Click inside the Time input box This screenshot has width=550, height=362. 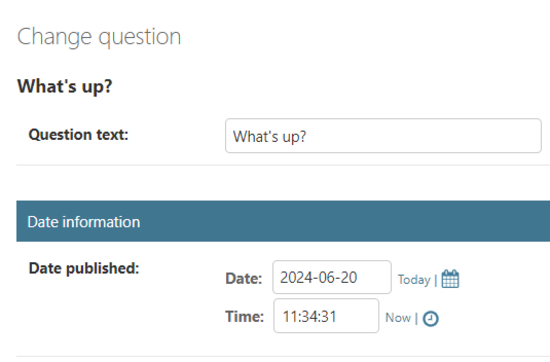(x=326, y=316)
